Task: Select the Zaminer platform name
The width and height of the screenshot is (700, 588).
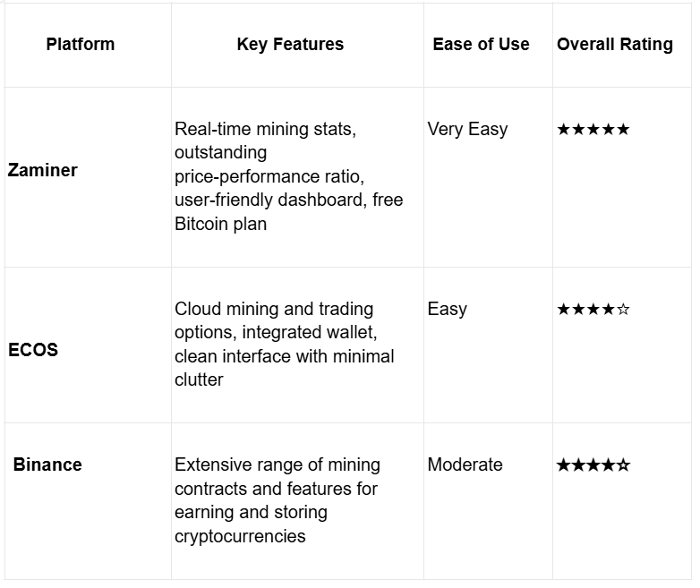Action: coord(43,170)
